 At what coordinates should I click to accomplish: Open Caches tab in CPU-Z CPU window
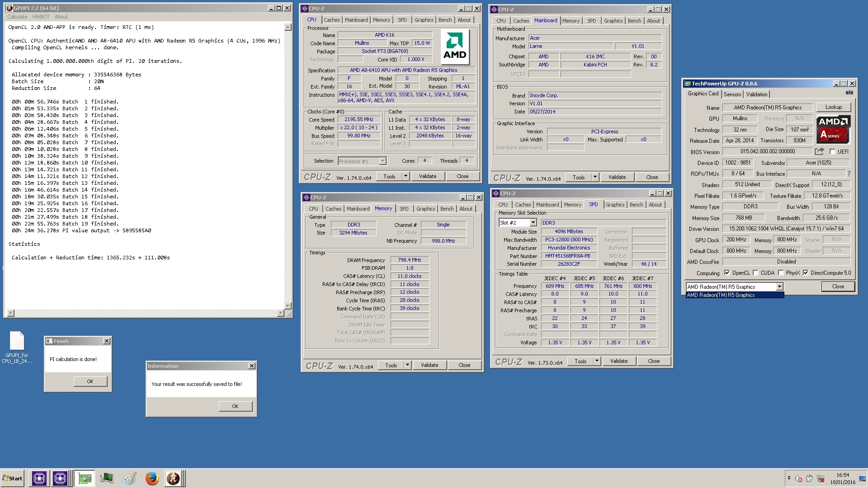(x=331, y=20)
